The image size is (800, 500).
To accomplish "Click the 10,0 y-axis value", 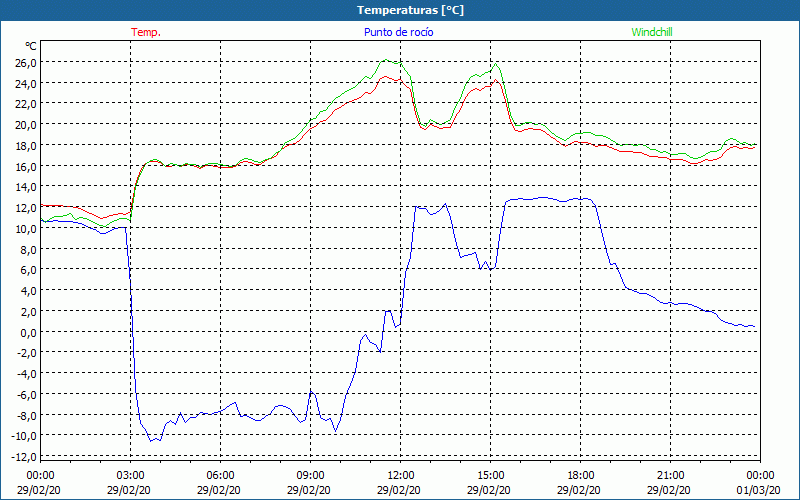I will 27,229.
